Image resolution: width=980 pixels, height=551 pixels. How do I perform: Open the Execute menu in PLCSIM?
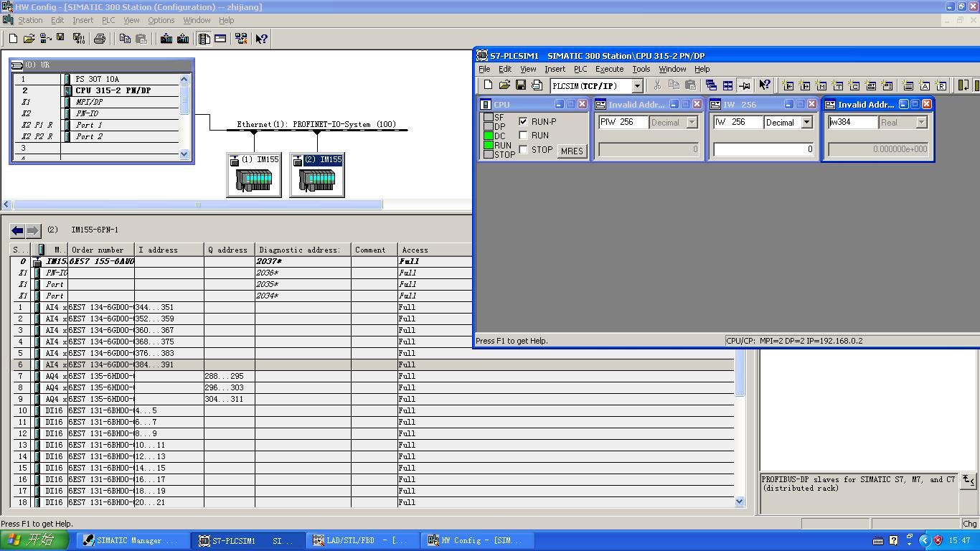(609, 69)
